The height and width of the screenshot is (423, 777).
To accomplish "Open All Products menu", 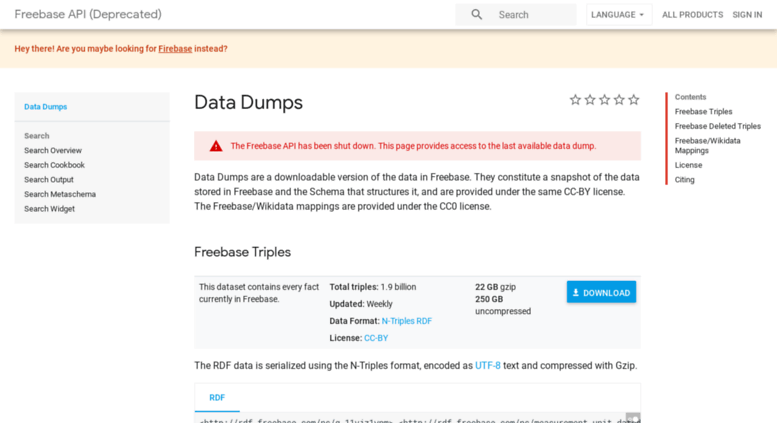I will tap(692, 15).
